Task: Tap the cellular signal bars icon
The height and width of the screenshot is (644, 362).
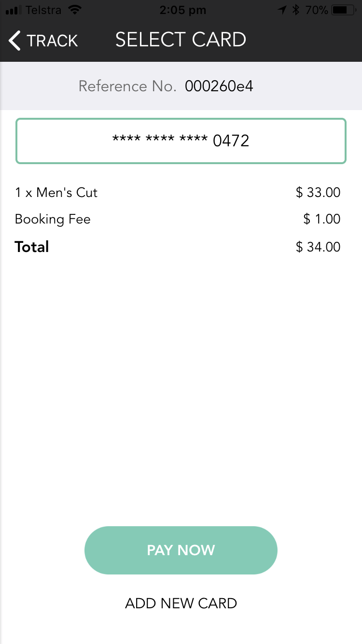Action: [x=13, y=10]
